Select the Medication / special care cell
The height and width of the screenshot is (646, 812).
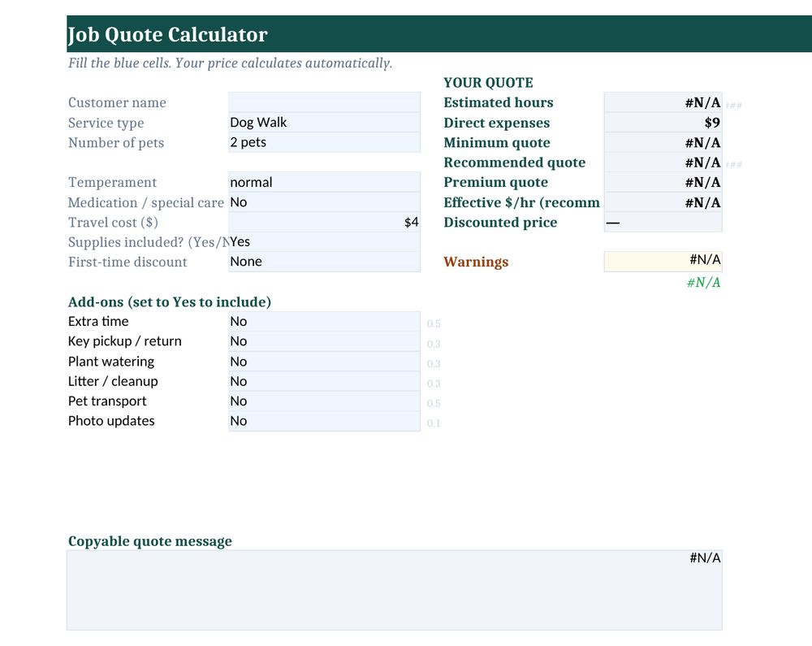(x=324, y=202)
